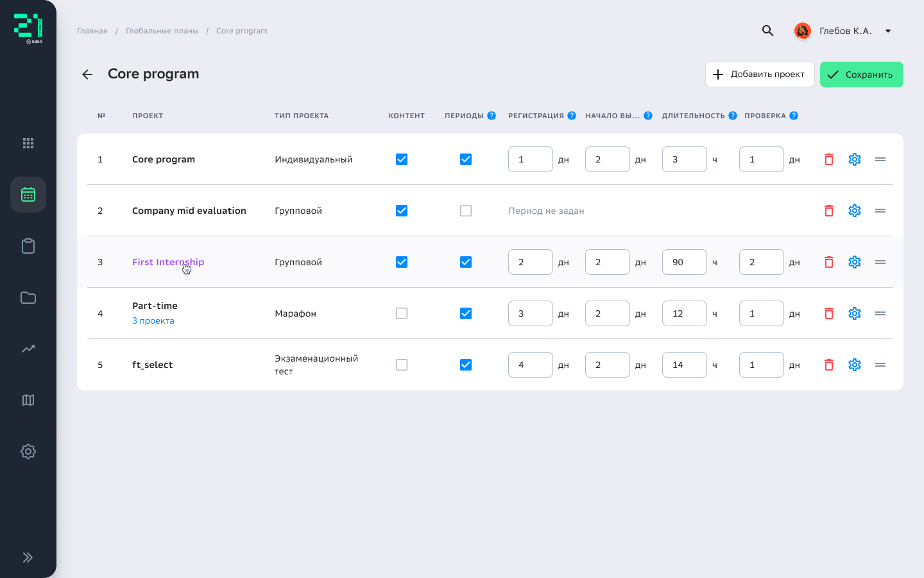924x578 pixels.
Task: Click drag handle of Part-time row
Action: (880, 313)
